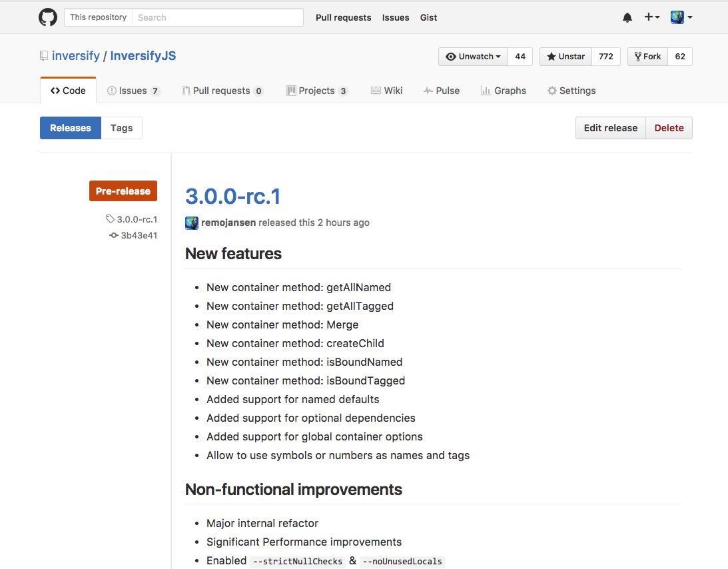Open the InversifyJS repository link

(143, 56)
